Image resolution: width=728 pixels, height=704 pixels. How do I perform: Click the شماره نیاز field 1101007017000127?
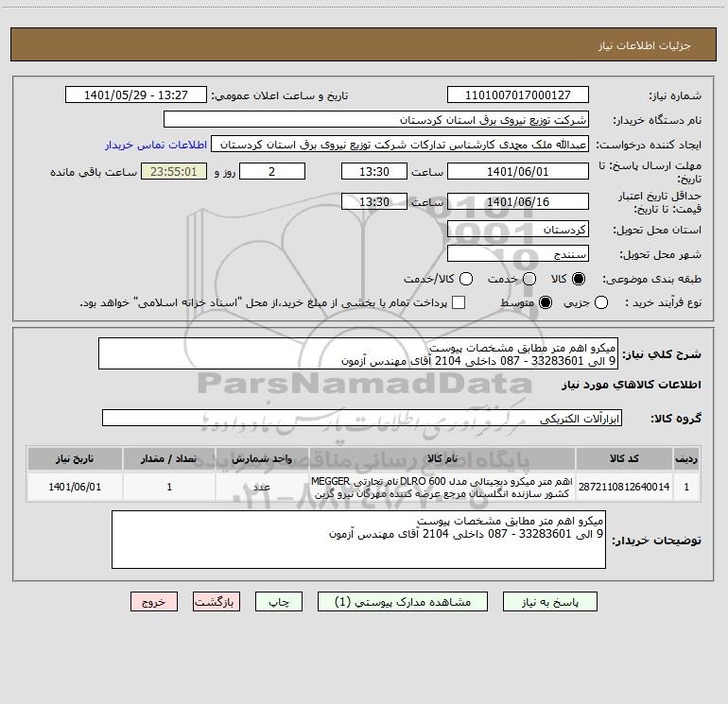tap(518, 95)
